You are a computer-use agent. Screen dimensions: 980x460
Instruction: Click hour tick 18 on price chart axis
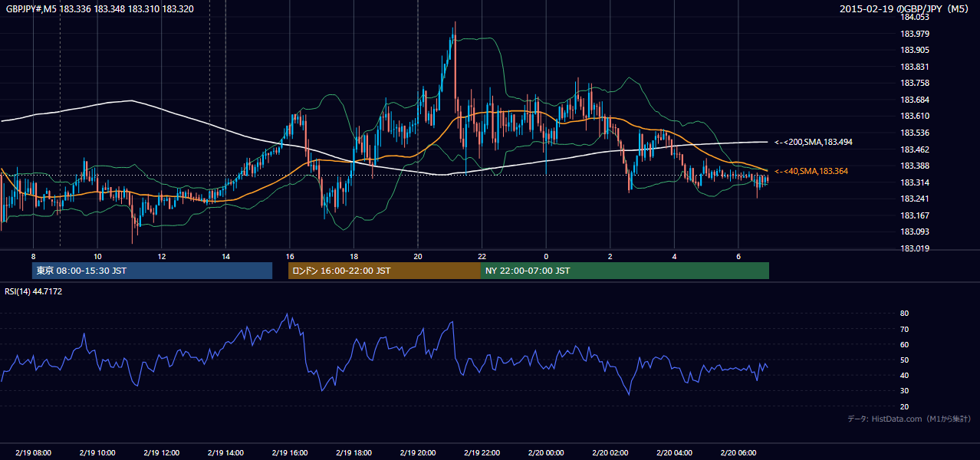pos(354,255)
